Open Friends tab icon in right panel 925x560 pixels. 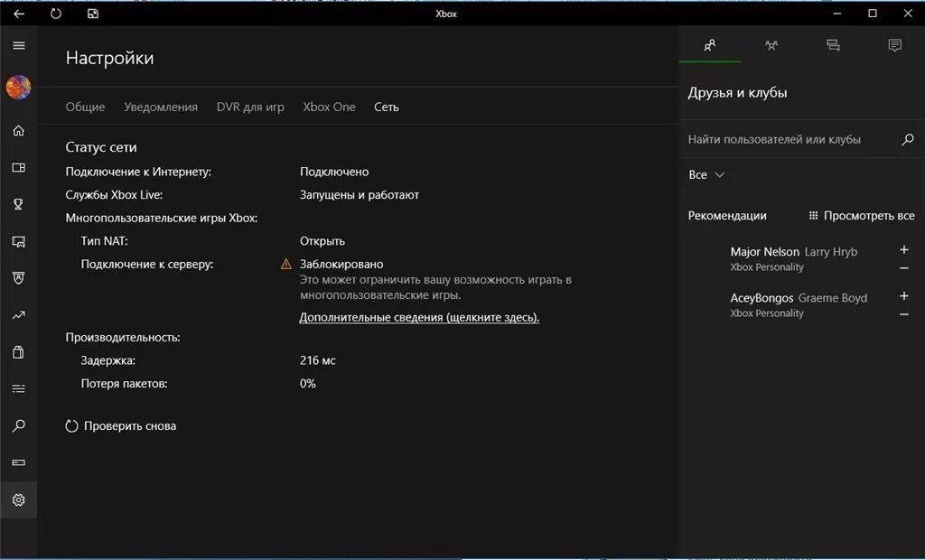click(x=710, y=45)
